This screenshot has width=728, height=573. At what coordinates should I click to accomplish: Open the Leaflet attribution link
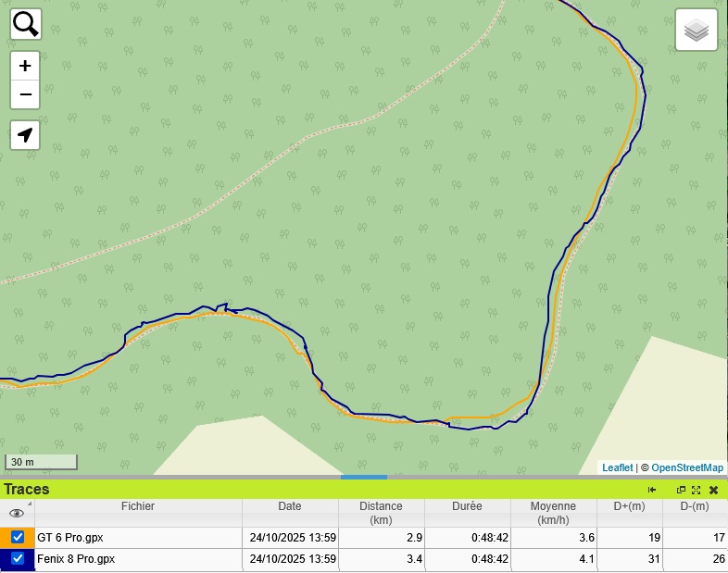click(x=617, y=468)
